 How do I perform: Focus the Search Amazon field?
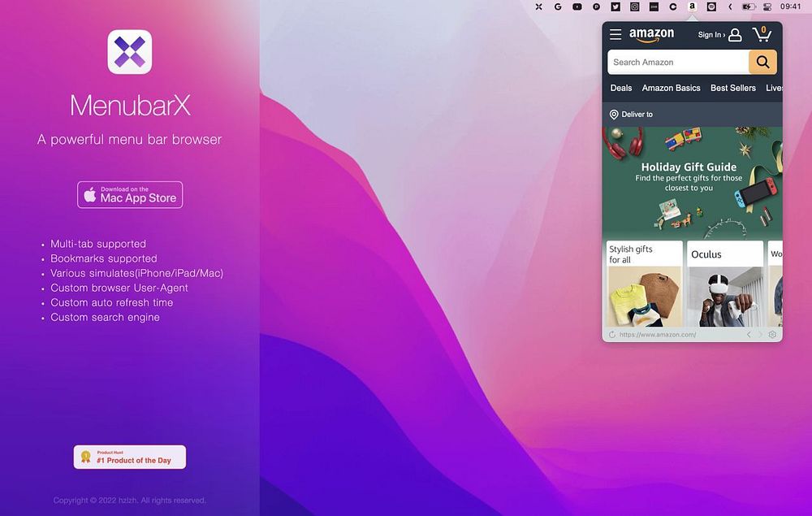678,63
